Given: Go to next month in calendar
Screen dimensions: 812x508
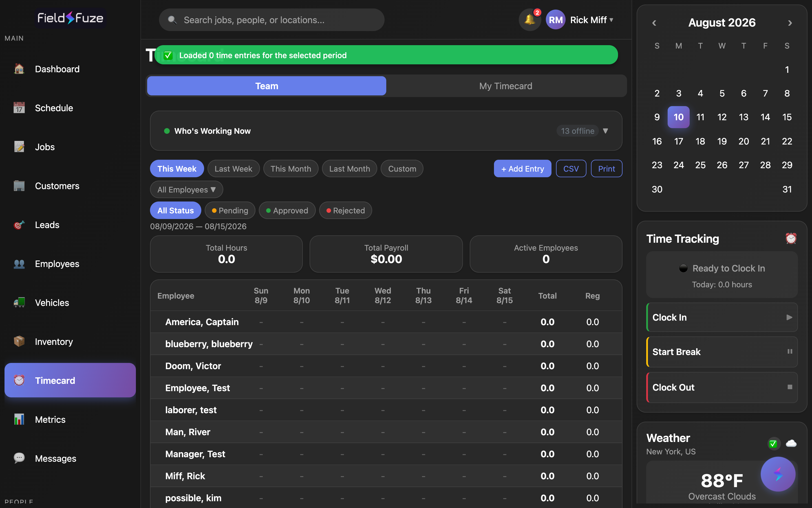Looking at the screenshot, I should (x=790, y=23).
